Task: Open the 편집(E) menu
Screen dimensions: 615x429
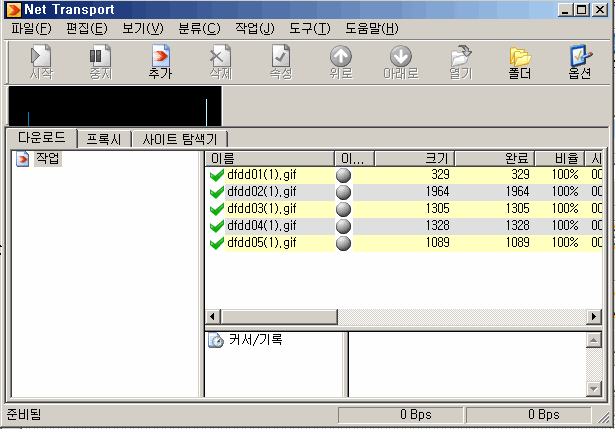Action: 87,28
